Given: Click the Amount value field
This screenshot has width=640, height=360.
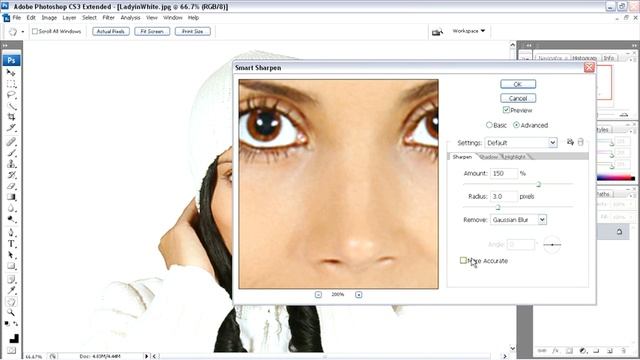Looking at the screenshot, I should [504, 173].
